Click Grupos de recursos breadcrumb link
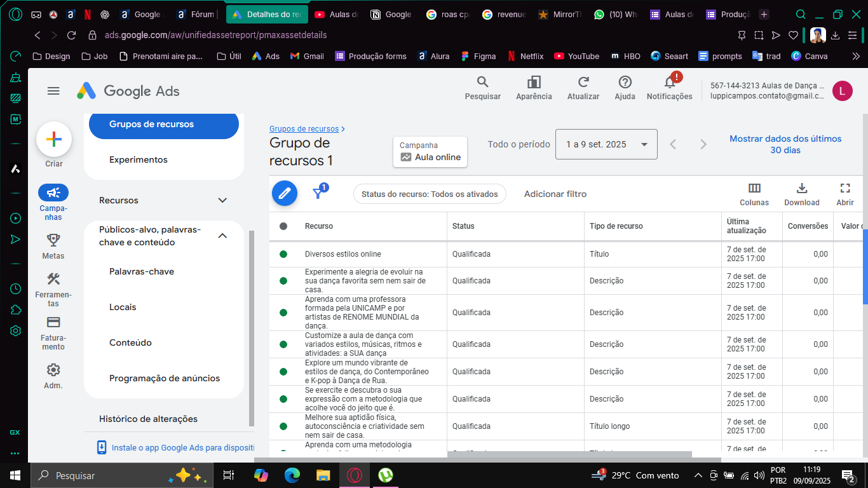The height and width of the screenshot is (488, 868). tap(304, 128)
